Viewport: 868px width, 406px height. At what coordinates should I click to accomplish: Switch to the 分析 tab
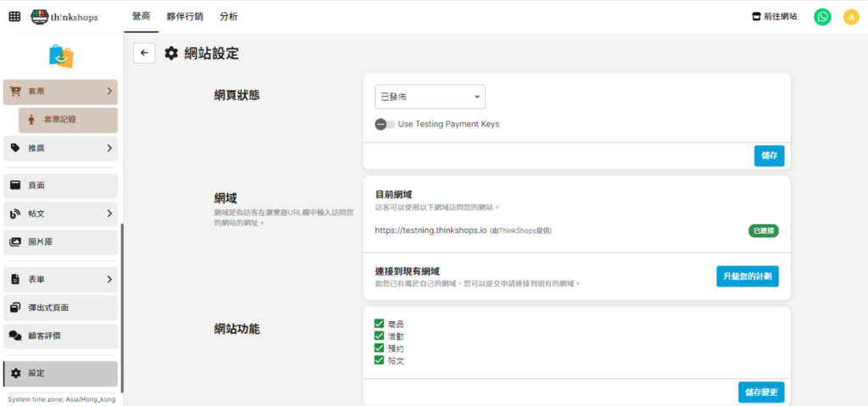pyautogui.click(x=228, y=16)
